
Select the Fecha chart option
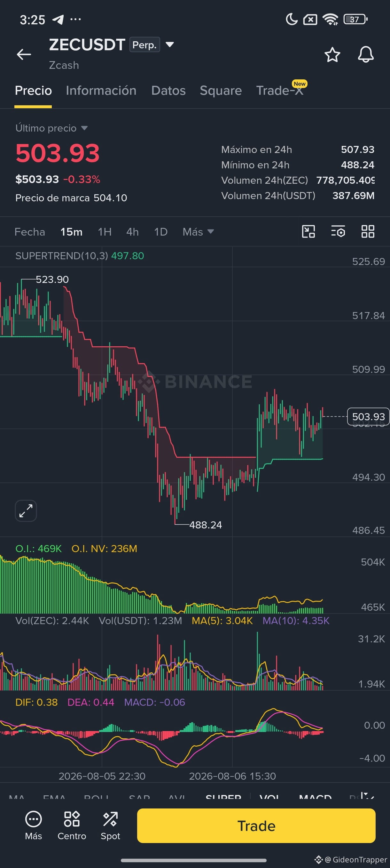click(30, 232)
